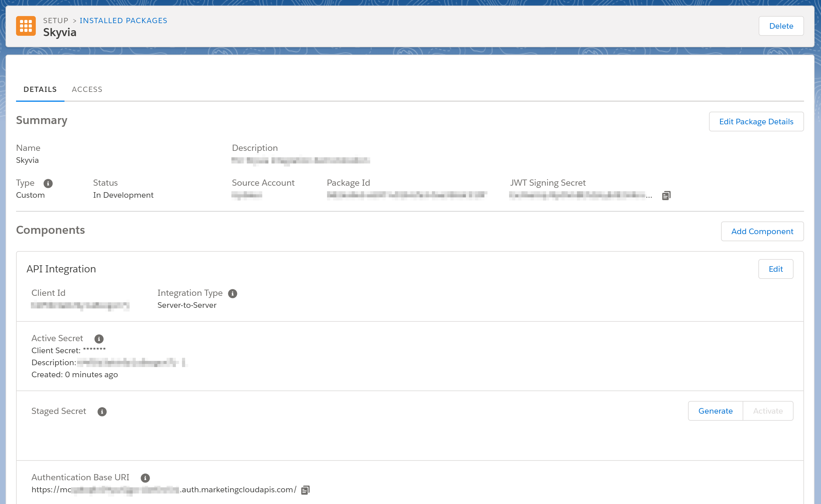
Task: Generate a staged secret
Action: click(715, 411)
